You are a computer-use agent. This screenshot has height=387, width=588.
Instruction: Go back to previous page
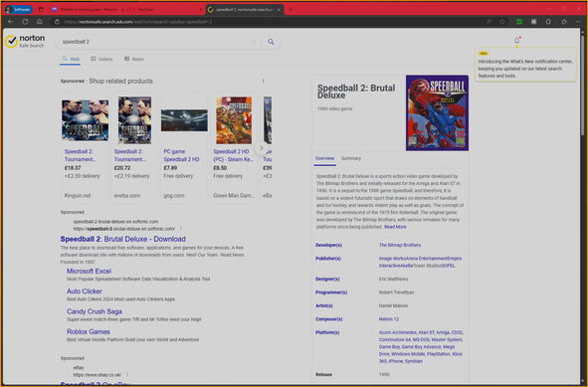(11, 22)
